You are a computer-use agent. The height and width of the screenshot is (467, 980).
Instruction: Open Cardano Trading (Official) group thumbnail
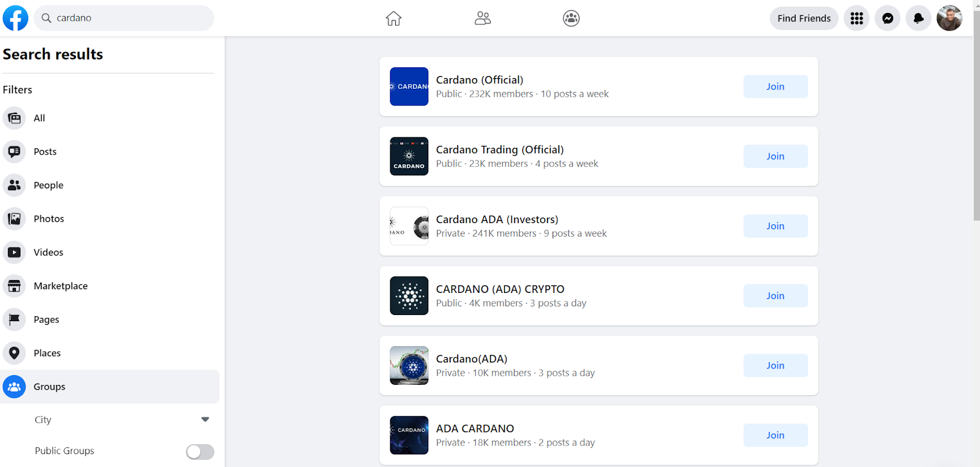tap(409, 156)
